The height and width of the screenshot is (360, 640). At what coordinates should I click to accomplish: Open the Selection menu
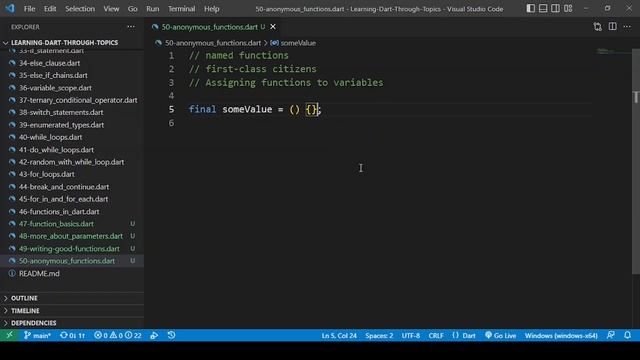click(x=80, y=9)
